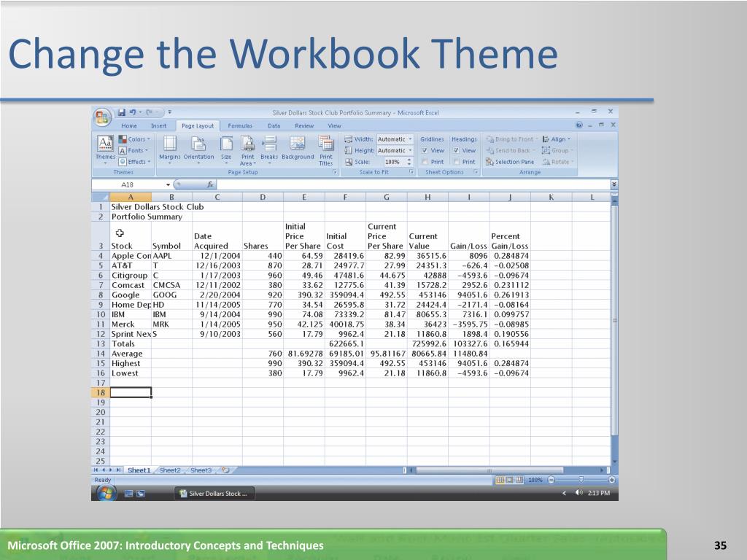This screenshot has width=747, height=560.
Task: Click Silver Dollars Stock taskbar button
Action: (x=214, y=494)
